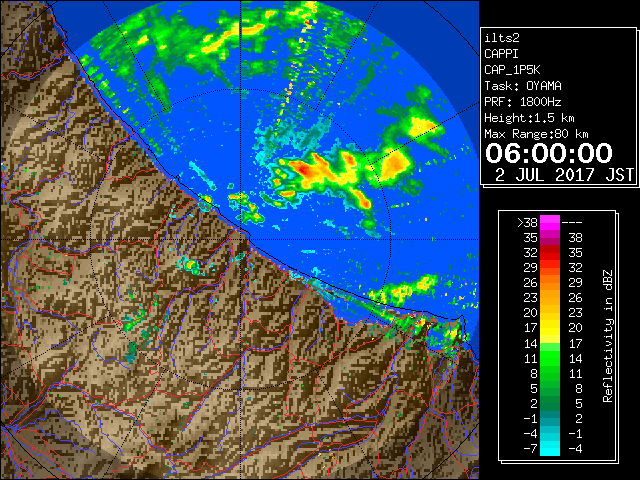
Task: Click the CAP_1P5K label
Action: (x=512, y=70)
